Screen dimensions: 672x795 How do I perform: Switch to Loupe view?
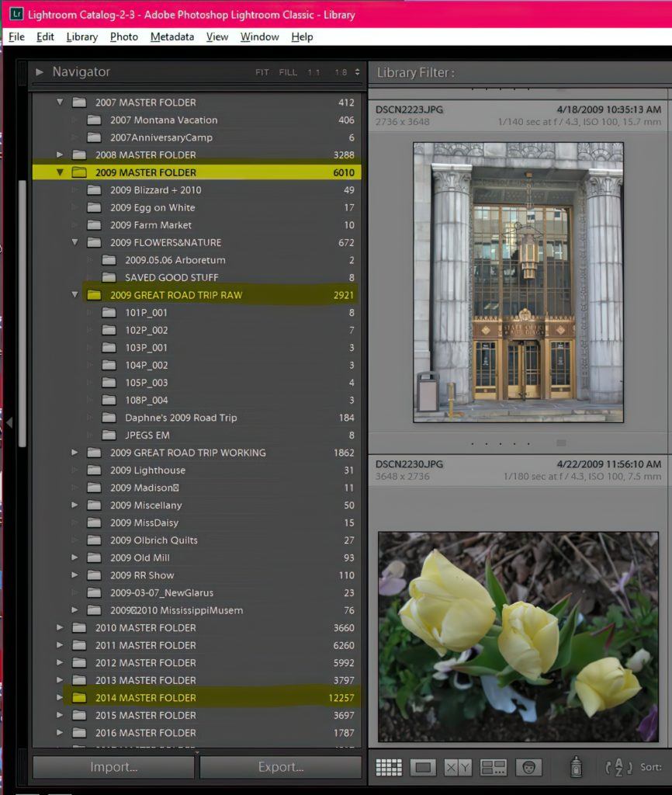423,767
